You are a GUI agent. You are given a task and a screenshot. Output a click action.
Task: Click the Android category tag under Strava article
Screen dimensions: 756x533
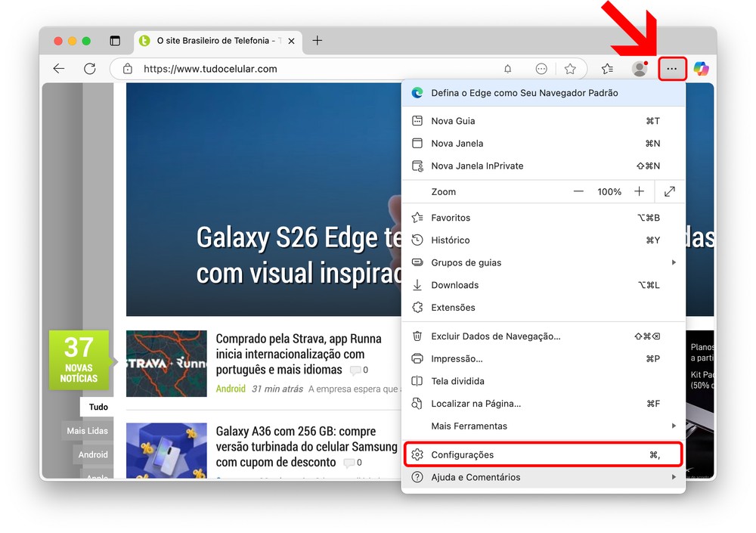pyautogui.click(x=231, y=389)
